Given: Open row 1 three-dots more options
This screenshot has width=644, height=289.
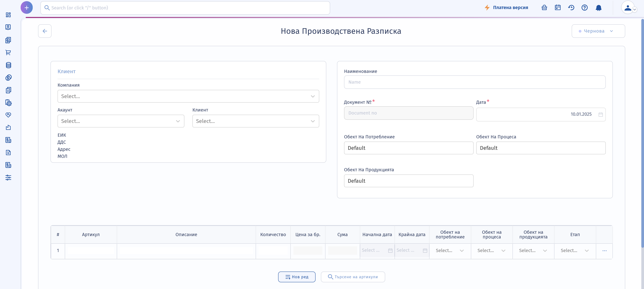Looking at the screenshot, I should (605, 251).
